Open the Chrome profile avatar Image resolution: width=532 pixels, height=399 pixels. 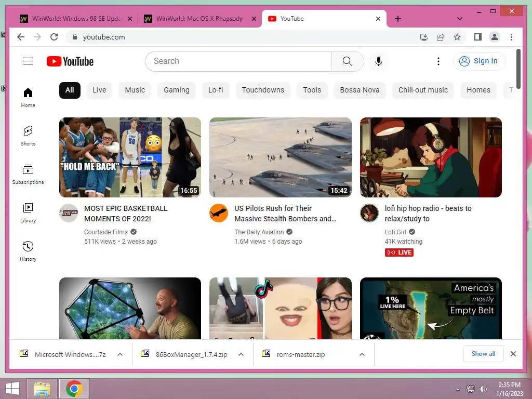click(495, 37)
